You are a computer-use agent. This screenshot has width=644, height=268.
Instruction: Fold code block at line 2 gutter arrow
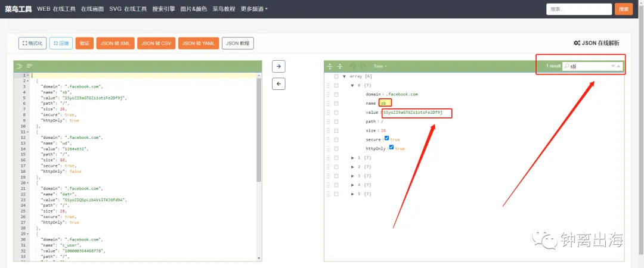click(27, 81)
